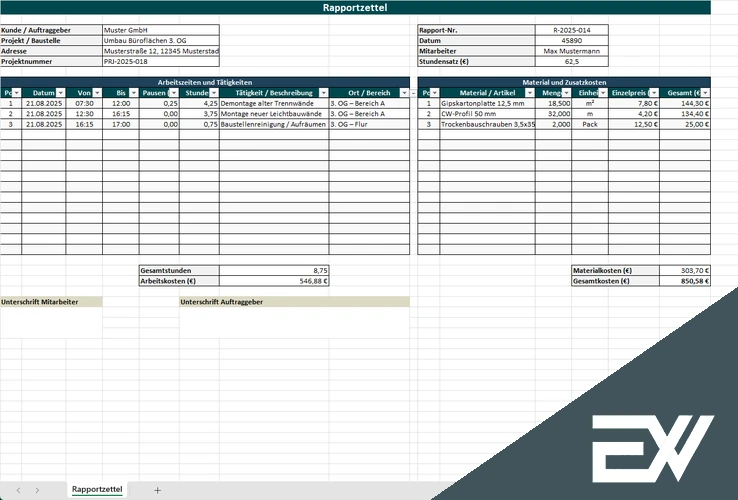
Task: Select the Mitarbeiter label cell
Action: pyautogui.click(x=476, y=51)
